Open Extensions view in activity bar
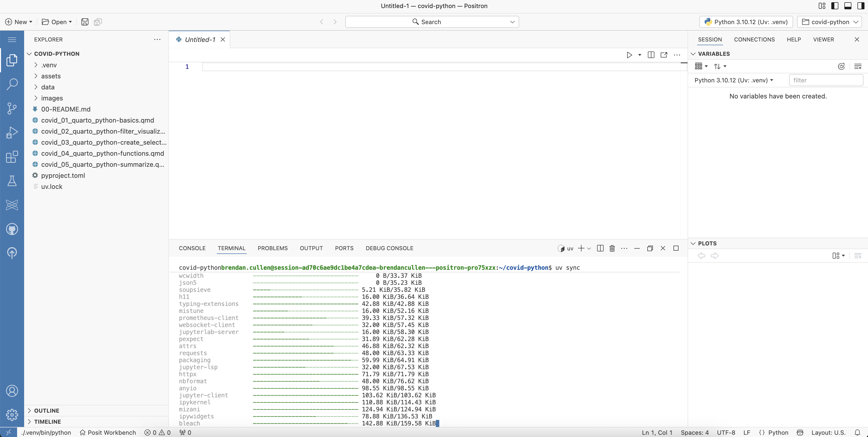Viewport: 868px width, 437px height. pyautogui.click(x=12, y=157)
